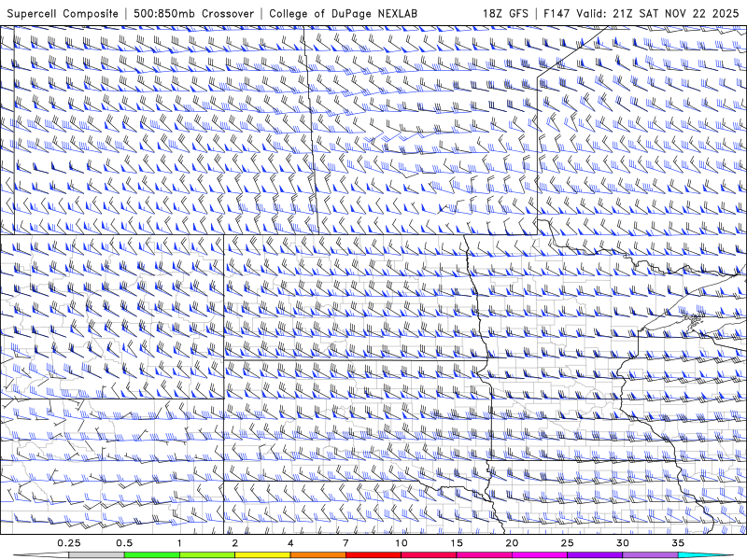
Task: Pick the violet 25–30 color bar segment
Action: tap(595, 555)
